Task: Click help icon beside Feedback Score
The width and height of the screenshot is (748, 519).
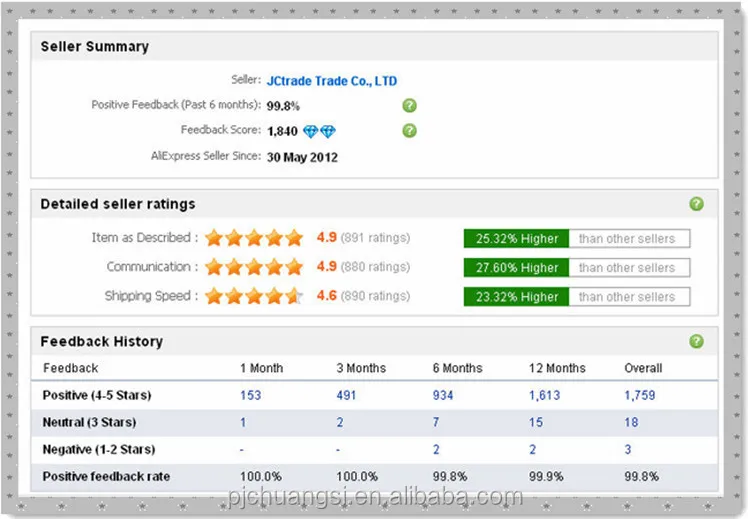Action: [409, 130]
